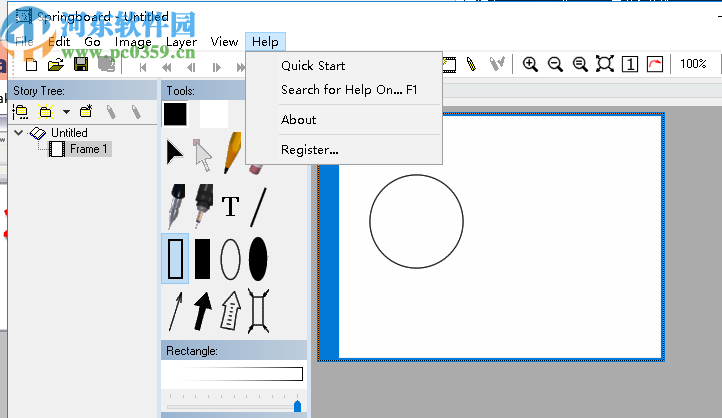The width and height of the screenshot is (722, 418).
Task: Select Frame 1 in Story Tree
Action: 88,149
